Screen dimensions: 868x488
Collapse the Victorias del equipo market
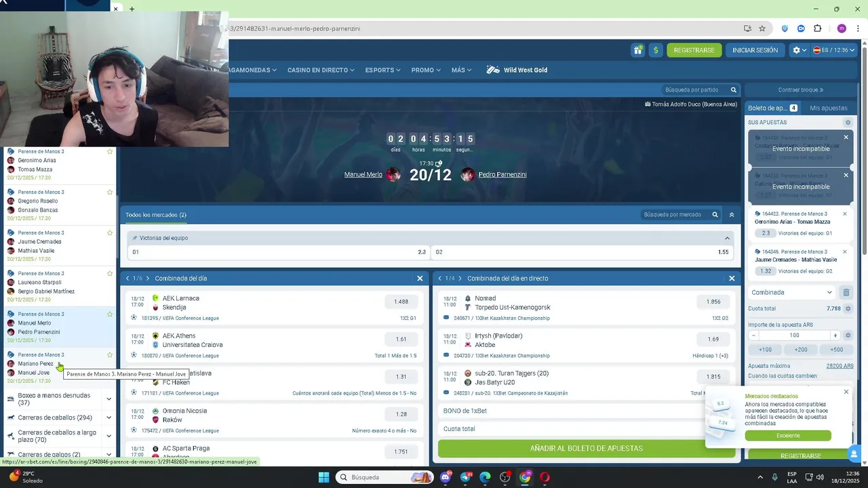point(727,238)
